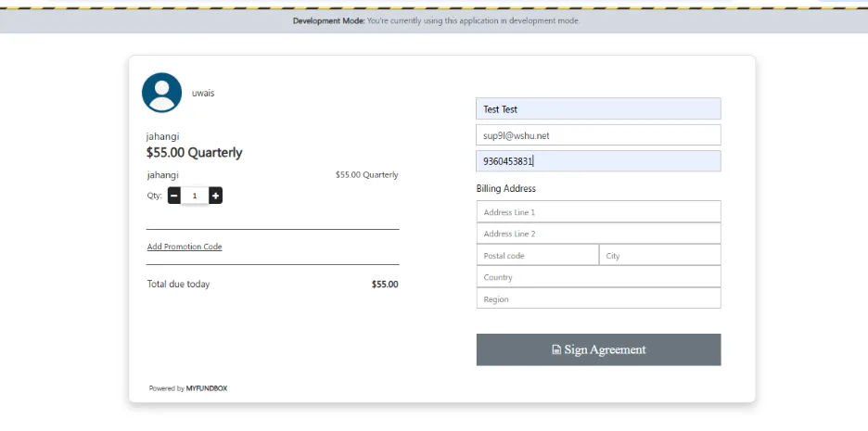The image size is (868, 431).
Task: Click the small $55.00 Quarterly line item price
Action: click(366, 175)
